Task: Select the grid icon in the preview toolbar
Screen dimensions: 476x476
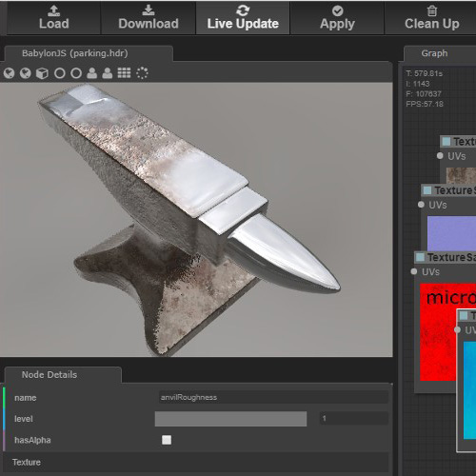Action: pyautogui.click(x=124, y=73)
